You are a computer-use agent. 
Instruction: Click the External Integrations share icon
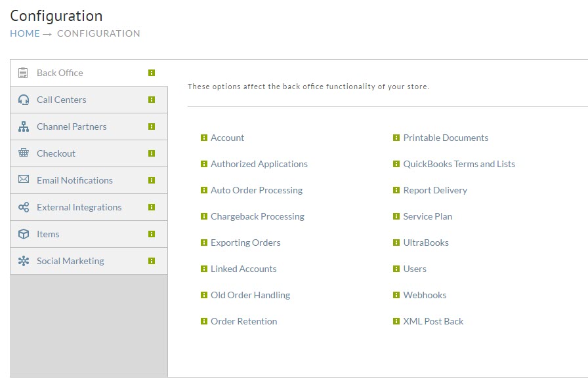coord(24,207)
